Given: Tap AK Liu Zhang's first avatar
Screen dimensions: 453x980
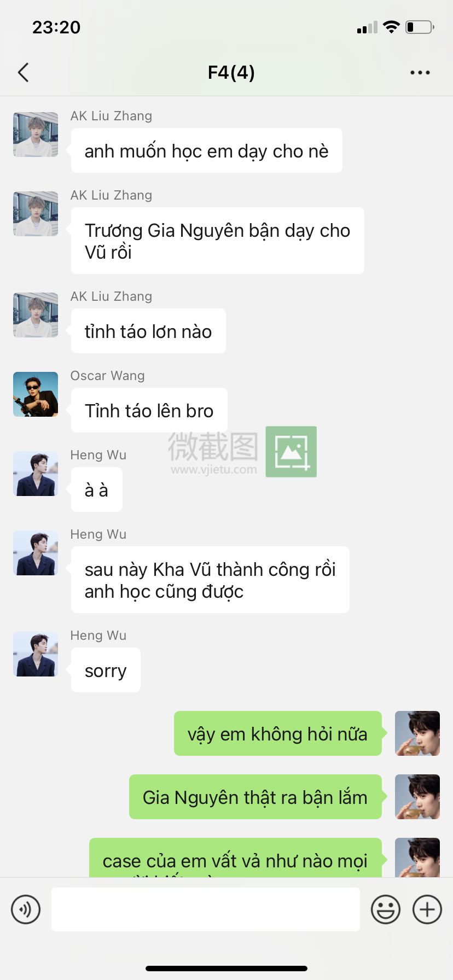Looking at the screenshot, I should coord(36,135).
